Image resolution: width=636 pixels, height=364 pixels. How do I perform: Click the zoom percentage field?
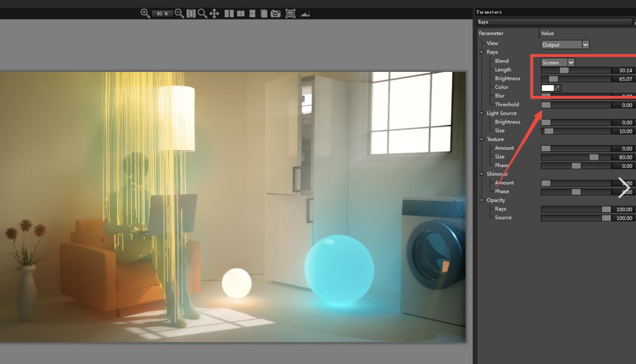[162, 14]
